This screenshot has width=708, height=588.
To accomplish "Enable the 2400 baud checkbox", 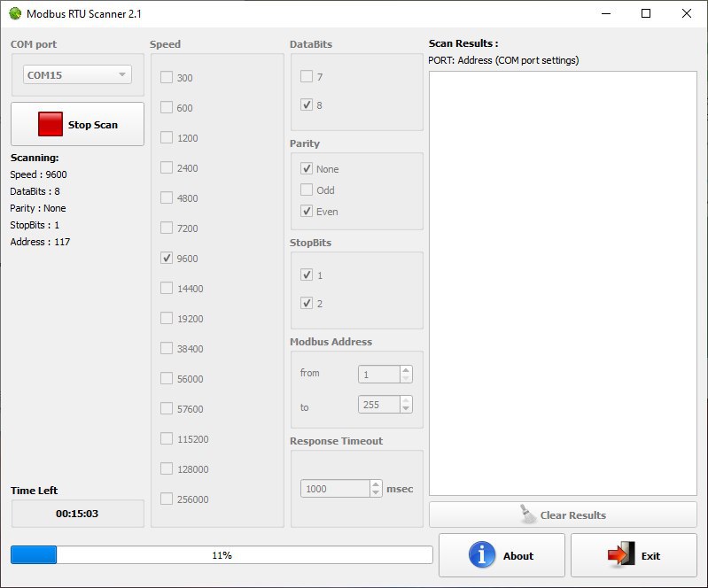I will [x=167, y=167].
